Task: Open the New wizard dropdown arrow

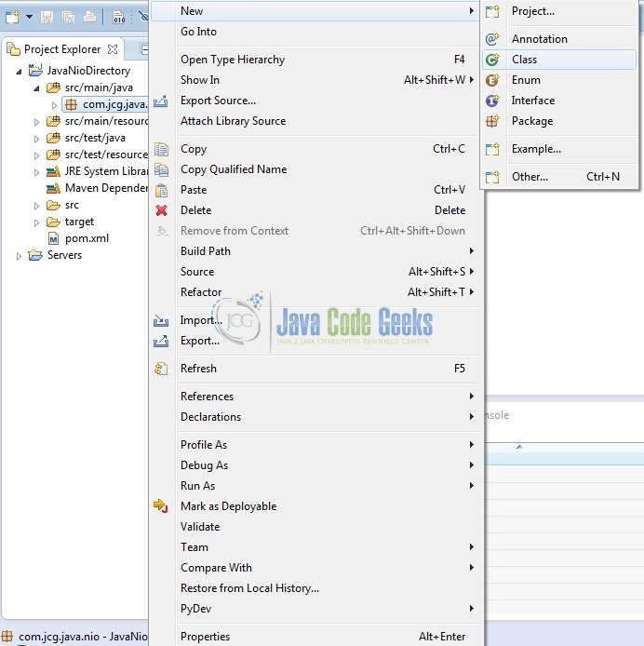Action: (29, 17)
